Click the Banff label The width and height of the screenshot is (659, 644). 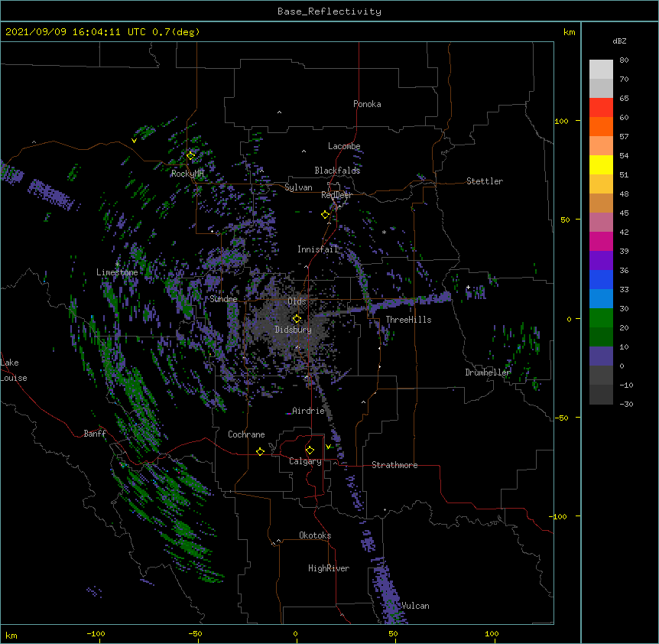pos(95,434)
